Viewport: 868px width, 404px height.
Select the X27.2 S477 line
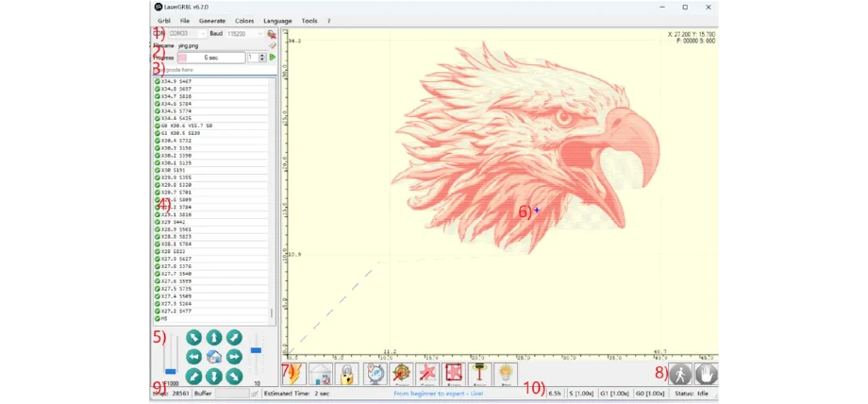211,311
